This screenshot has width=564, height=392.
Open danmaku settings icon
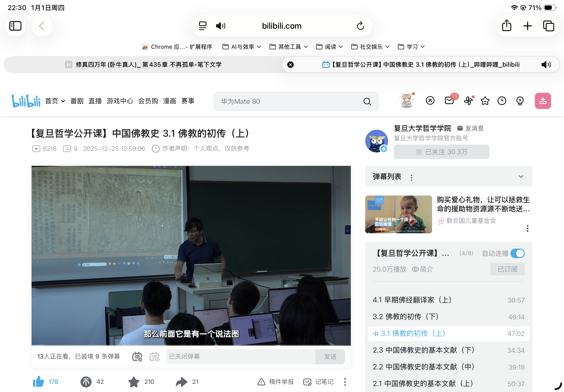(x=154, y=356)
